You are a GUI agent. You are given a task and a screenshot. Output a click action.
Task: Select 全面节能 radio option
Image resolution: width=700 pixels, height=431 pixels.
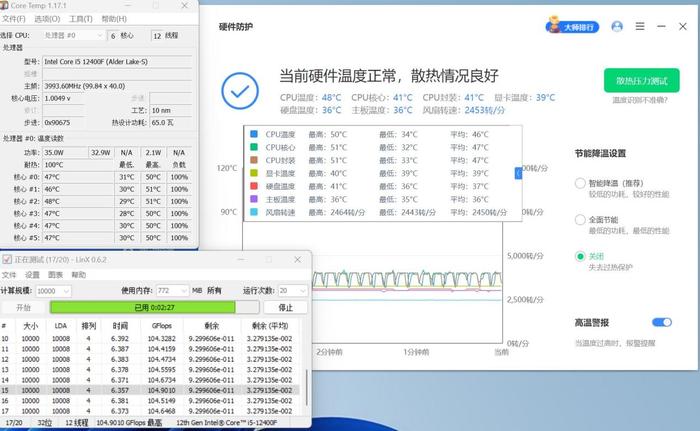coord(580,220)
